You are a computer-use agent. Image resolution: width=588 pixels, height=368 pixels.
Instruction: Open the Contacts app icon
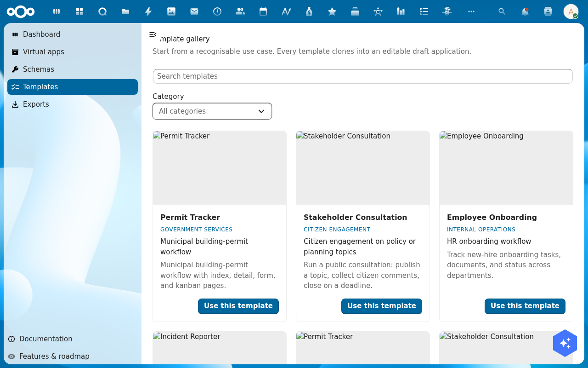point(240,11)
